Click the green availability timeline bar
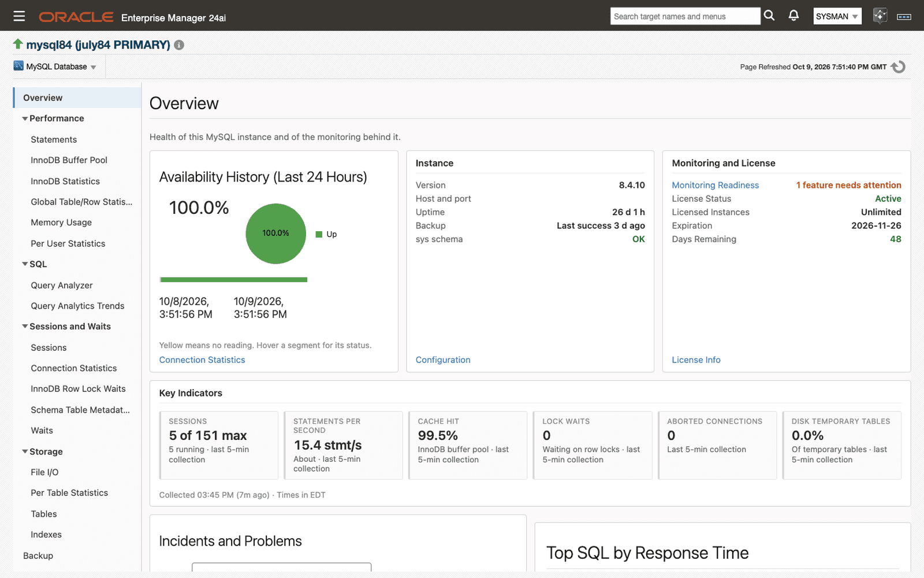924x578 pixels. tap(233, 280)
